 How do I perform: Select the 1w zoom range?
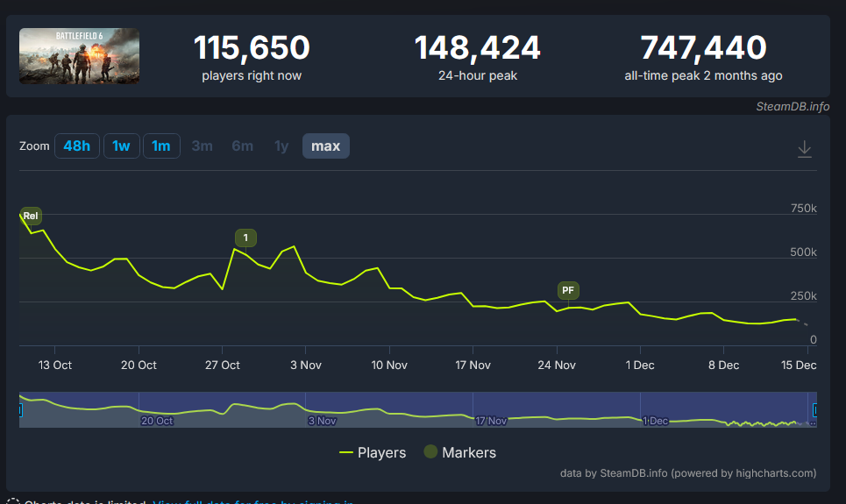(x=121, y=146)
